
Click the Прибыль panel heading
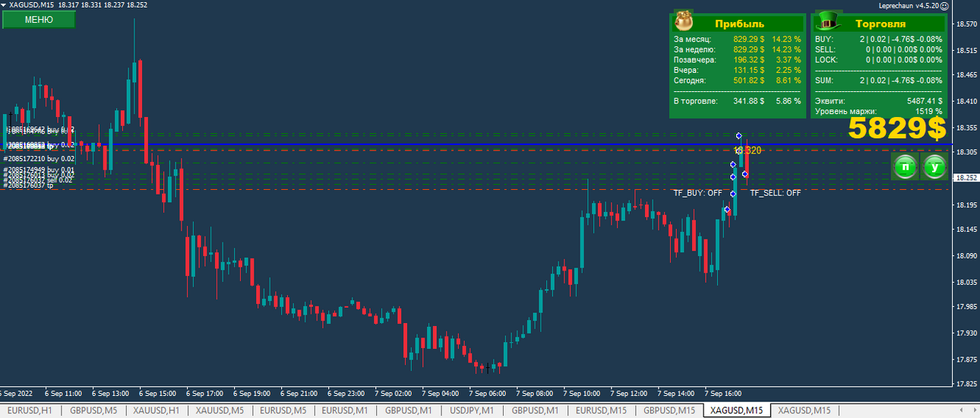click(x=739, y=24)
